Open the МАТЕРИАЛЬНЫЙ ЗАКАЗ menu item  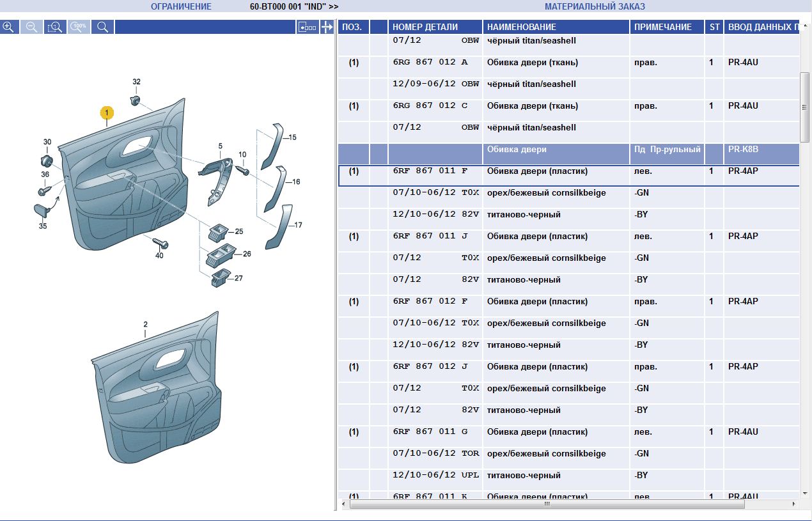tap(595, 7)
